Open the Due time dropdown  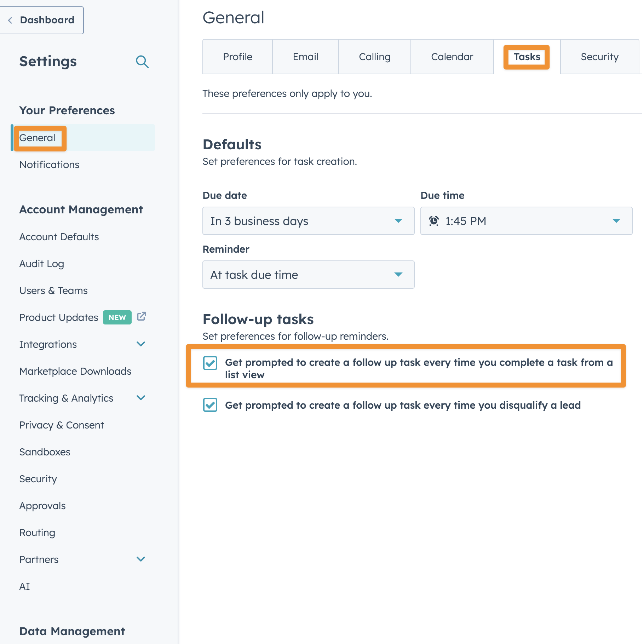pyautogui.click(x=526, y=221)
